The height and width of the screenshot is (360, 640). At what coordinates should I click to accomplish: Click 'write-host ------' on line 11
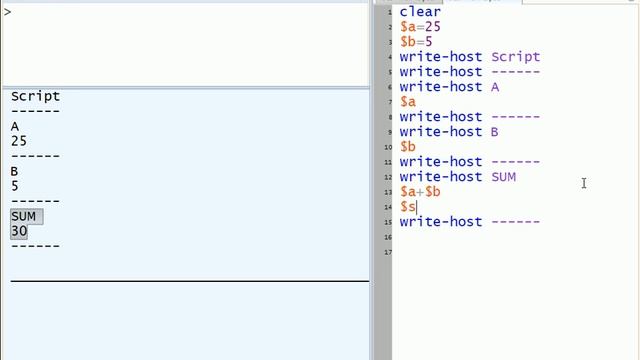point(470,162)
